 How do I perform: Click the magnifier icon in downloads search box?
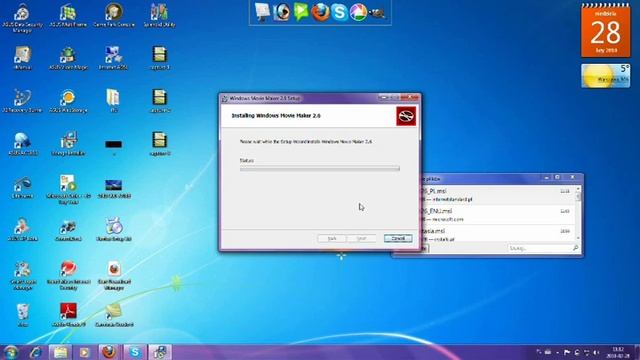(576, 248)
